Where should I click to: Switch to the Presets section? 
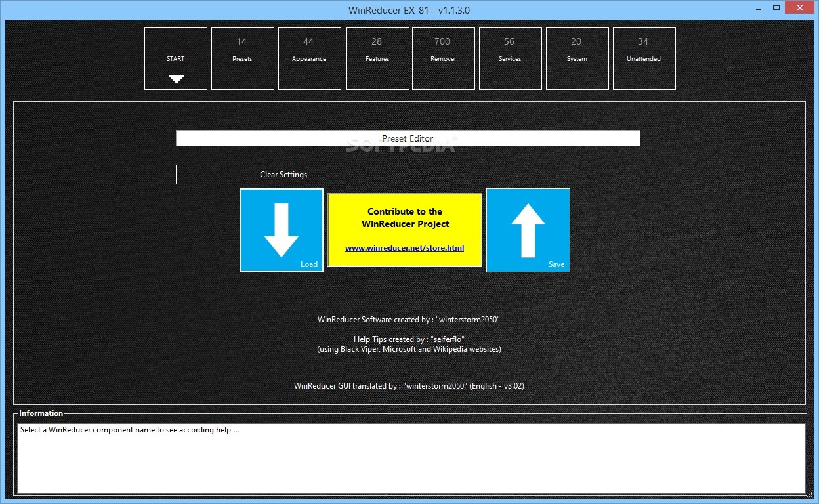click(243, 58)
